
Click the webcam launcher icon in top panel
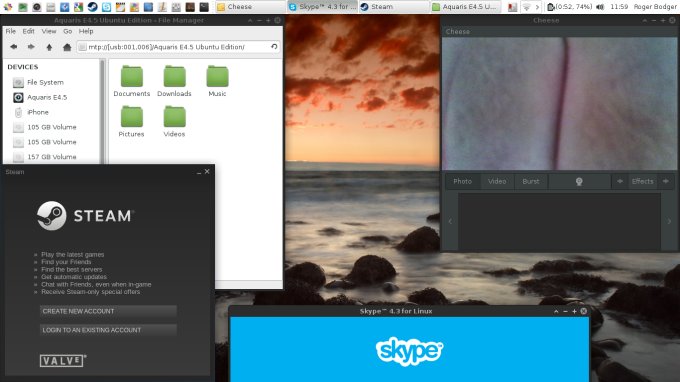point(37,7)
